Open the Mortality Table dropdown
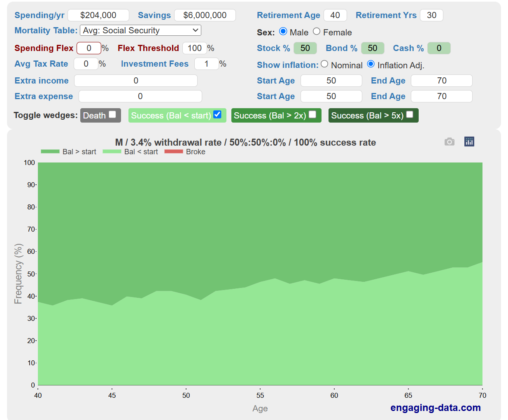508x420 pixels. tap(140, 30)
